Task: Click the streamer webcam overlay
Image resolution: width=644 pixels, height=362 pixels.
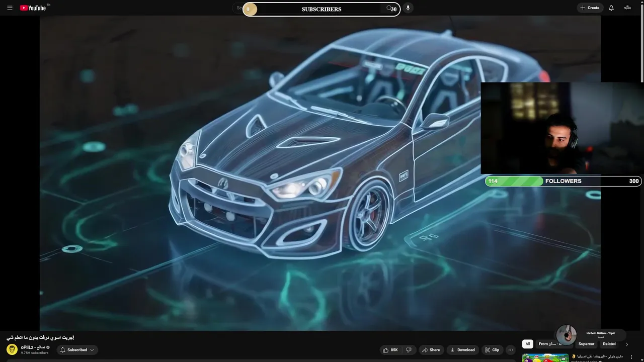Action: [562, 128]
